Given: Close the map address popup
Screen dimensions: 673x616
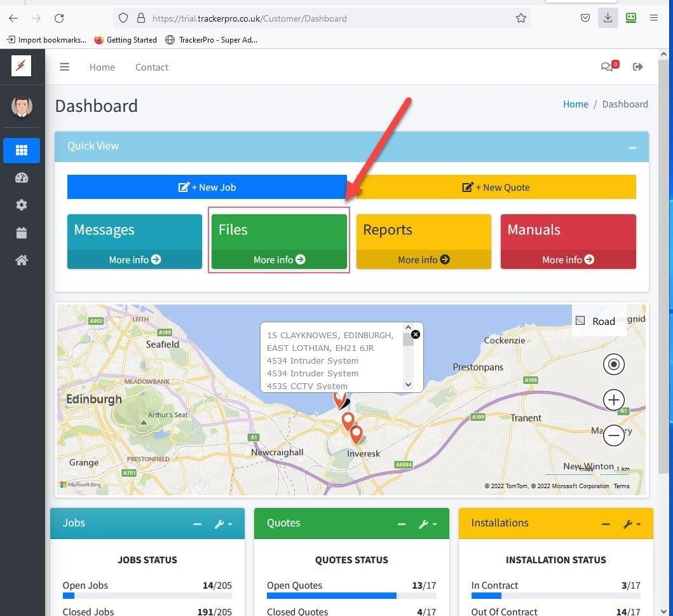Looking at the screenshot, I should point(416,334).
